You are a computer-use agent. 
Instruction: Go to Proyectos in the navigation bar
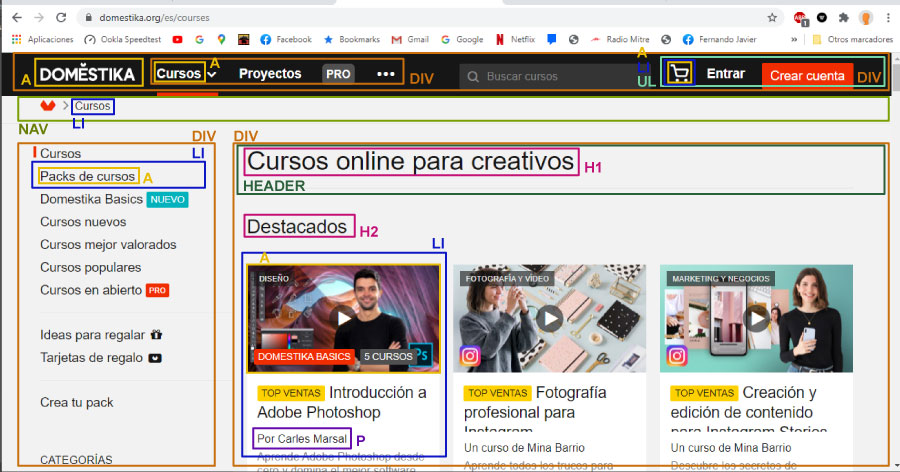270,74
